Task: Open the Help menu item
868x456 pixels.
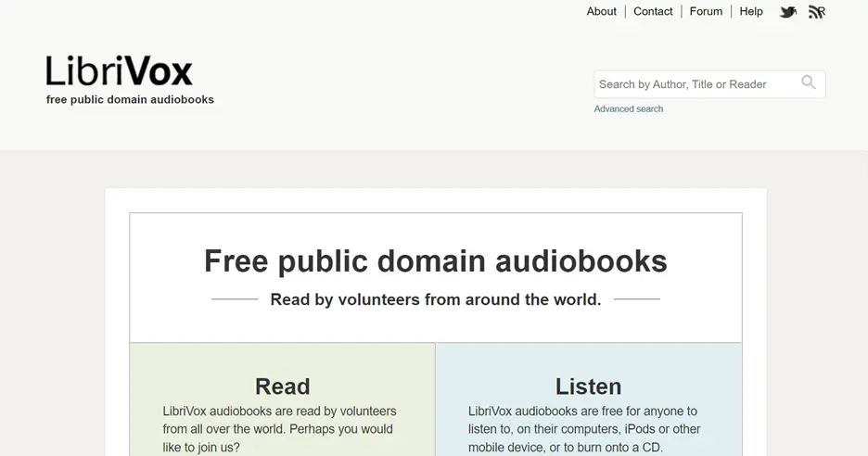Action: coord(751,11)
